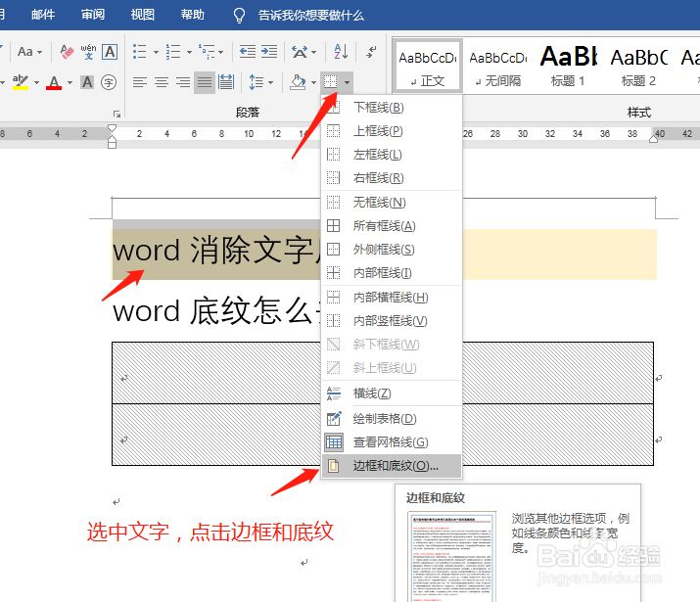Click the bullets list icon
Viewport: 700px width, 602px height.
140,52
